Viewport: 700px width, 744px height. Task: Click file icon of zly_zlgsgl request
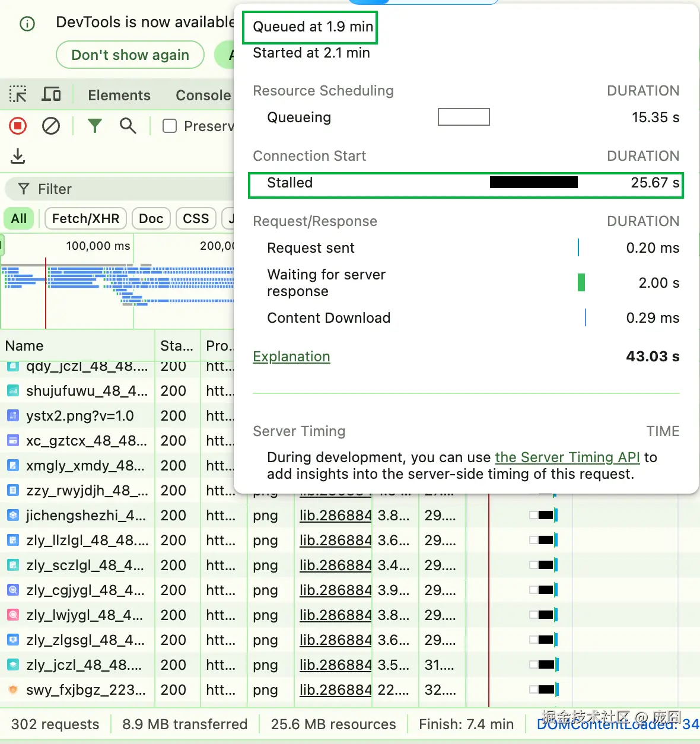(12, 640)
